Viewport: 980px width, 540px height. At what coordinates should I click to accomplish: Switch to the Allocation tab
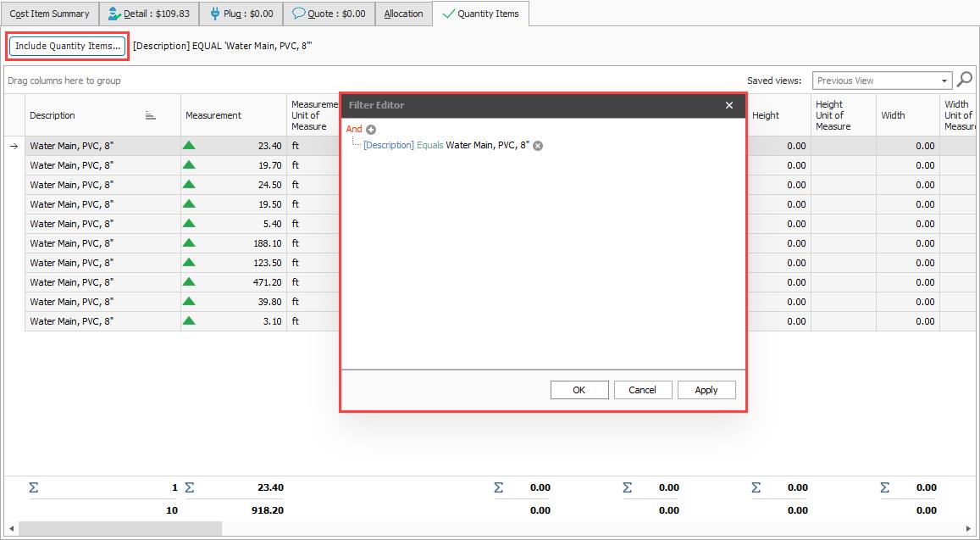coord(403,14)
